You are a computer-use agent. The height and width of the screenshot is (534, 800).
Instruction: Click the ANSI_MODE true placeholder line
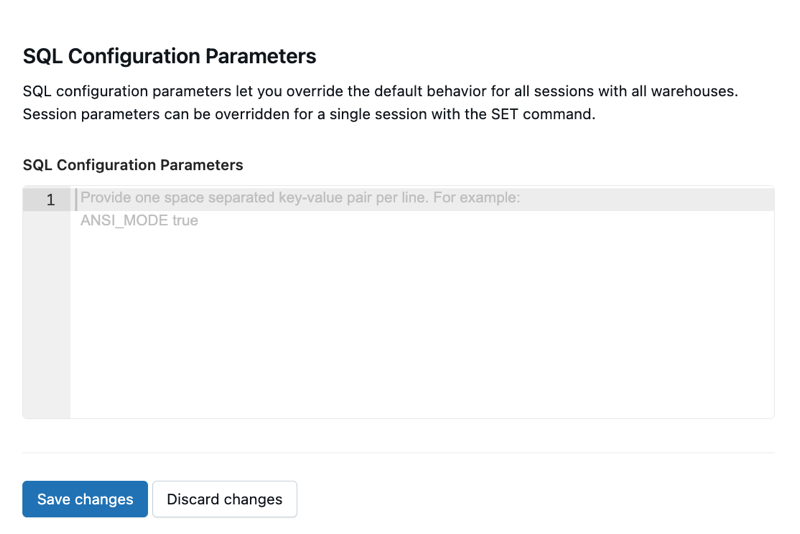[139, 220]
